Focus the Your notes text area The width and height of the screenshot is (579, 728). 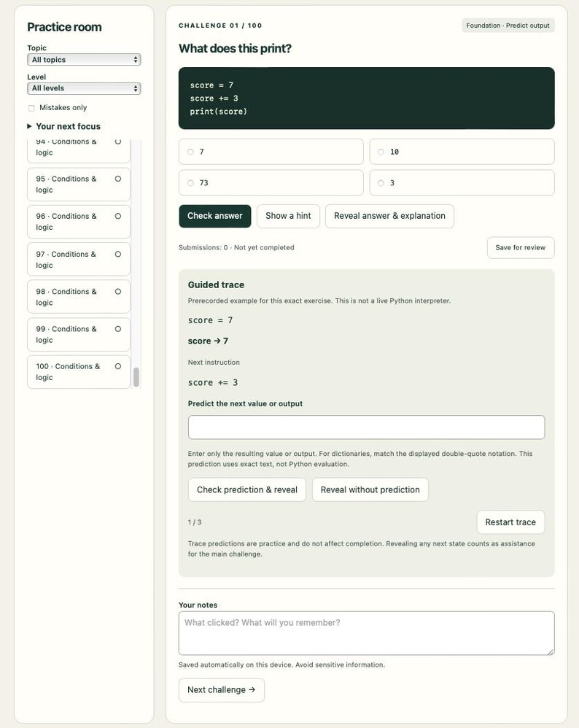[x=366, y=633]
